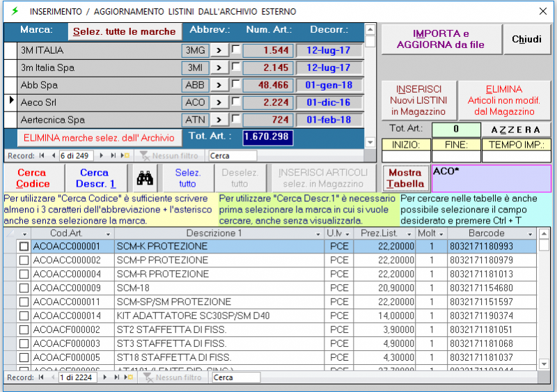The width and height of the screenshot is (557, 392).
Task: Click the record number field 6 di 249
Action: (76, 156)
